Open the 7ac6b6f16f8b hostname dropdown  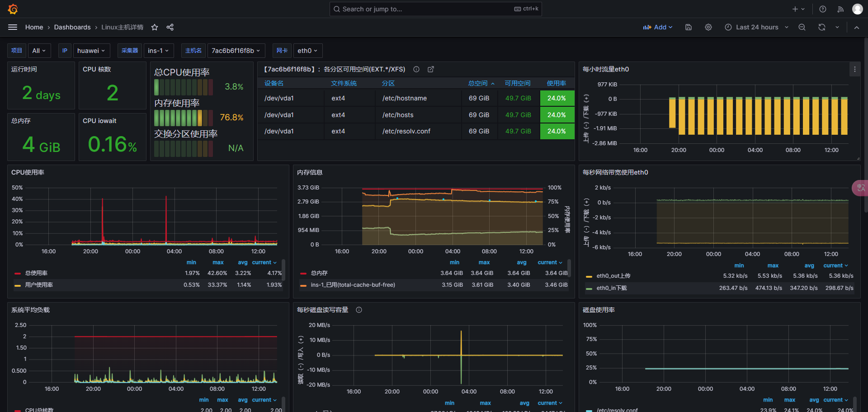pos(236,51)
